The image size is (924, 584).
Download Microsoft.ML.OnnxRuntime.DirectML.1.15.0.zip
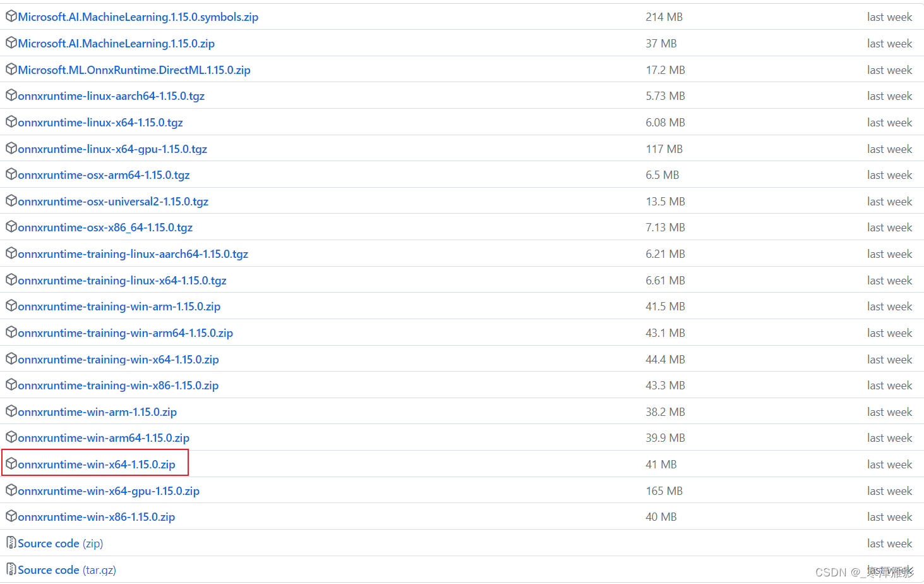coord(135,70)
